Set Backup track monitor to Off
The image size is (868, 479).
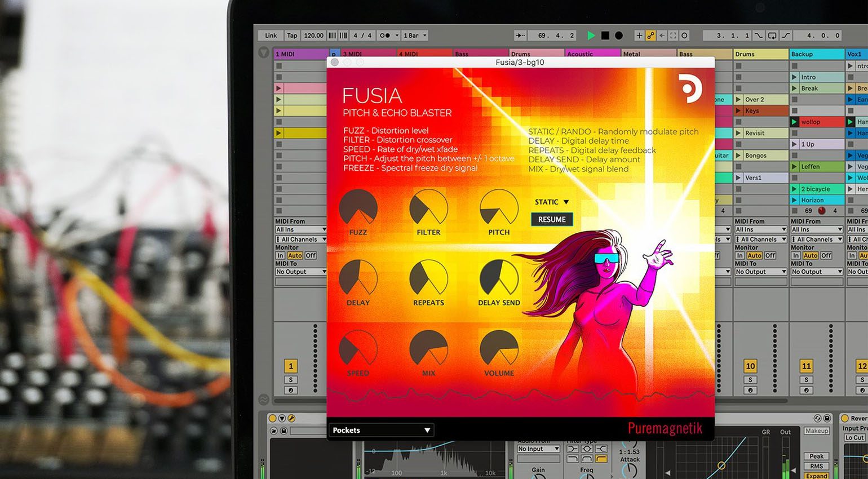[826, 255]
